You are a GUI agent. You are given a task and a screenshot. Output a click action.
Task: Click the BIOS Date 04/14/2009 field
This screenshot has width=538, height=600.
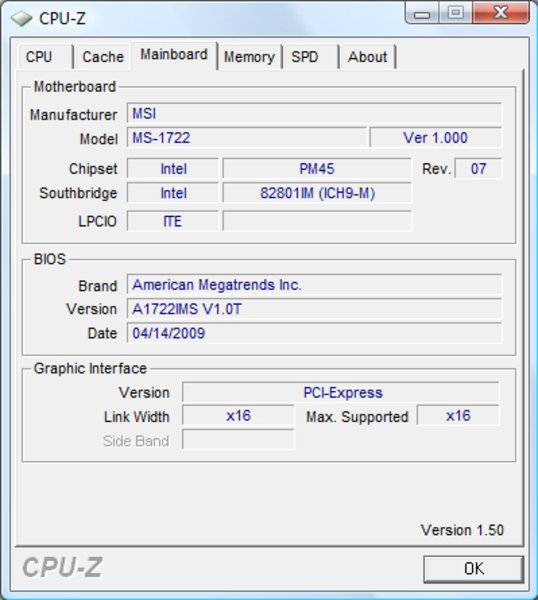click(x=314, y=333)
